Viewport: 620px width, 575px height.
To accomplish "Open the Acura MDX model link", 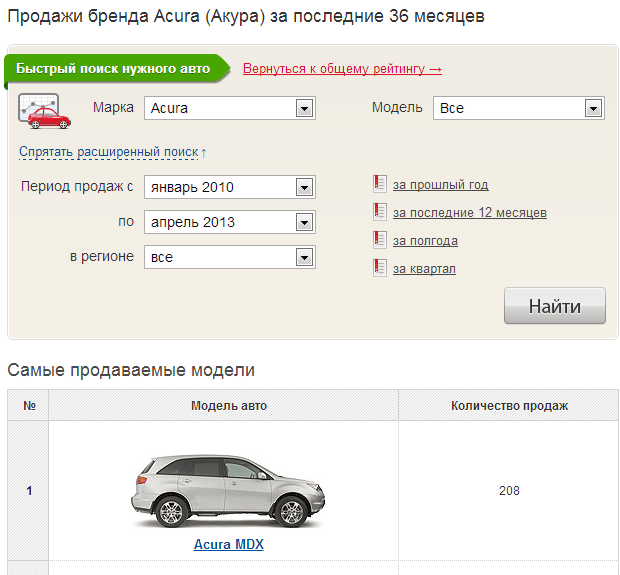I will (228, 545).
